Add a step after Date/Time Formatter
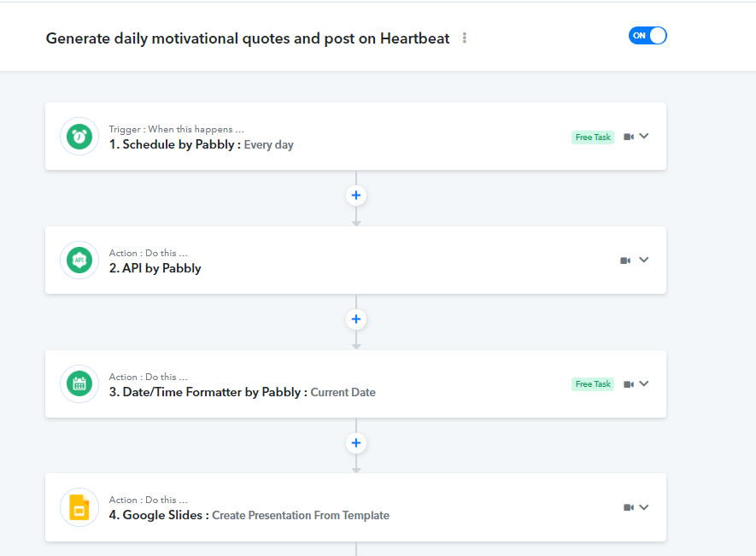756x556 pixels. [356, 443]
